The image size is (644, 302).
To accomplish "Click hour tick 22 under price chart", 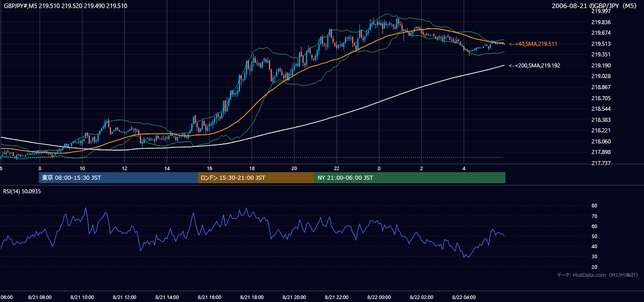I will [337, 169].
